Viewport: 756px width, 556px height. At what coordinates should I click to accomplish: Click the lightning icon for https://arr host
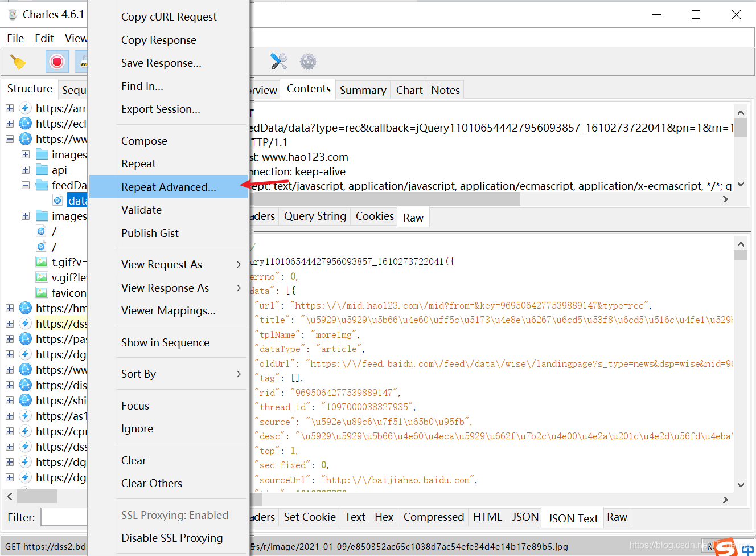25,108
